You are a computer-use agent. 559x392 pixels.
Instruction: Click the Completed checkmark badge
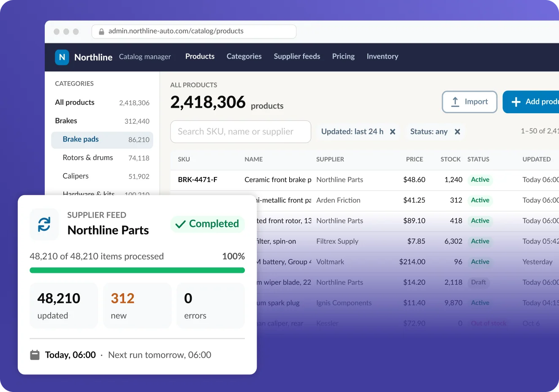point(208,224)
